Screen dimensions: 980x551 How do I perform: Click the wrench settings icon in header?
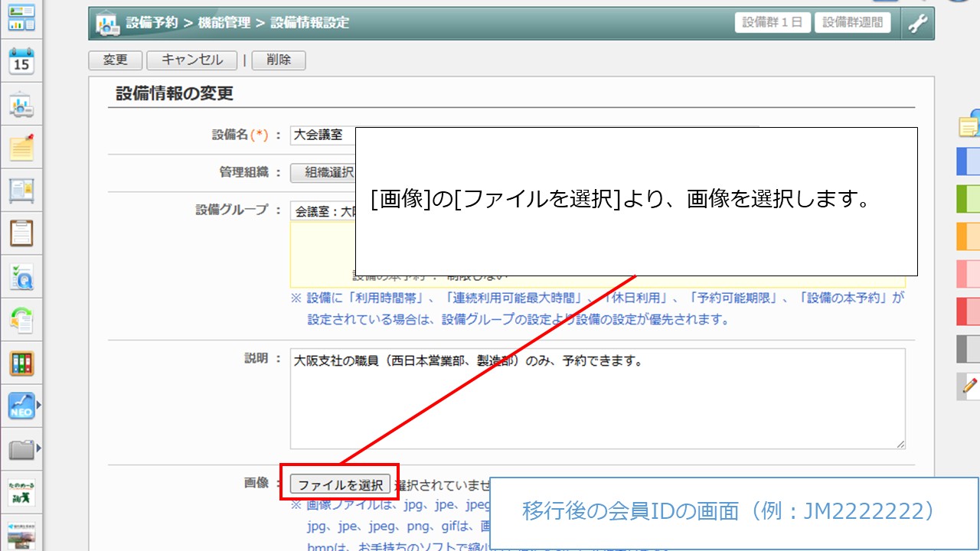[x=917, y=23]
